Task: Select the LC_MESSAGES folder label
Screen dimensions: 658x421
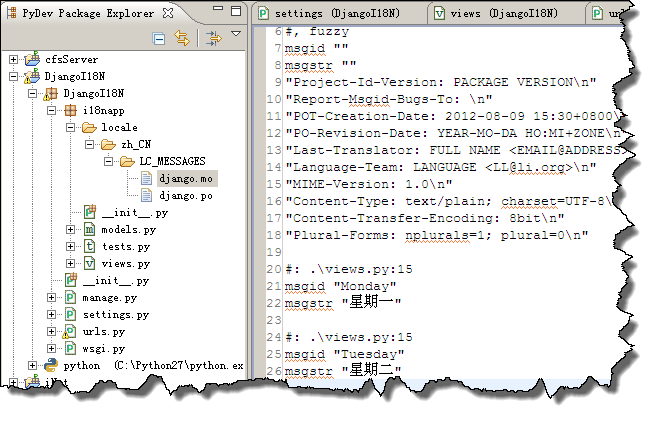Action: 172,162
